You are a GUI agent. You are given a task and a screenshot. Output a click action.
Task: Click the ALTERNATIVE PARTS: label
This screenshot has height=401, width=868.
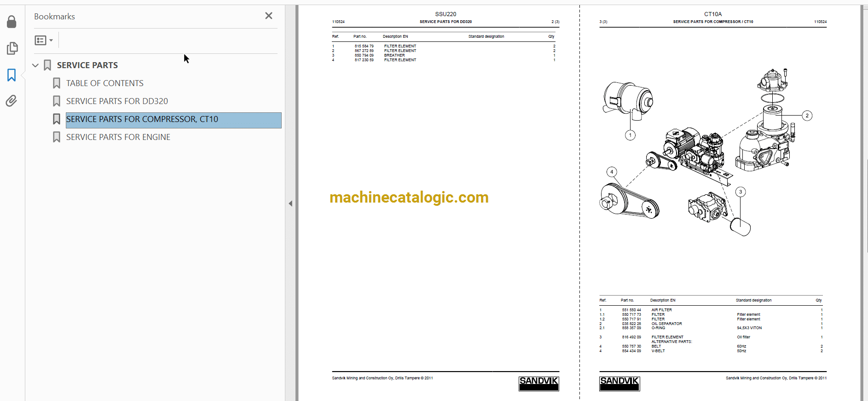[x=671, y=342]
